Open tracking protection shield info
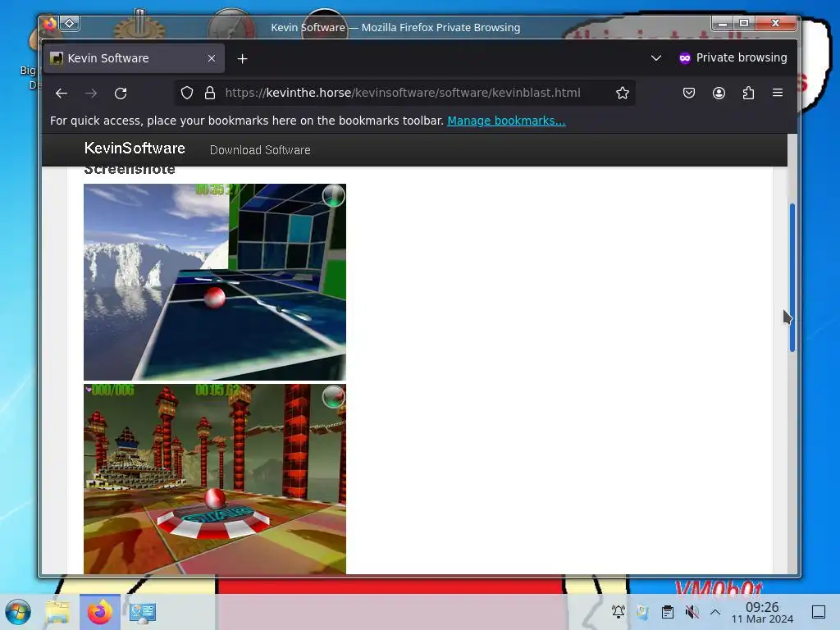Viewport: 840px width, 630px height. [x=186, y=93]
